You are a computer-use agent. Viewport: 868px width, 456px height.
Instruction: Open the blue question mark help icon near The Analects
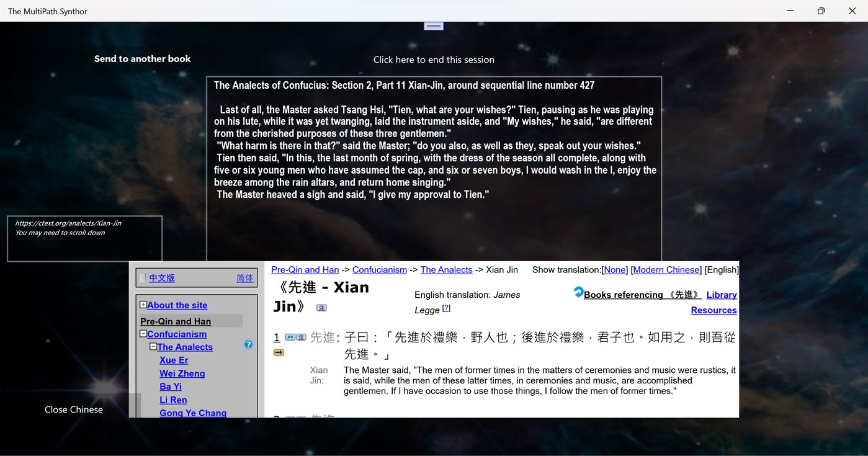(x=248, y=345)
